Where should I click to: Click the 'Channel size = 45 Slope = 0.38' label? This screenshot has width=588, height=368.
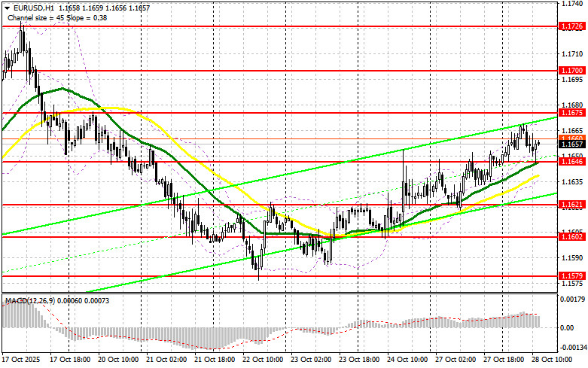point(57,17)
